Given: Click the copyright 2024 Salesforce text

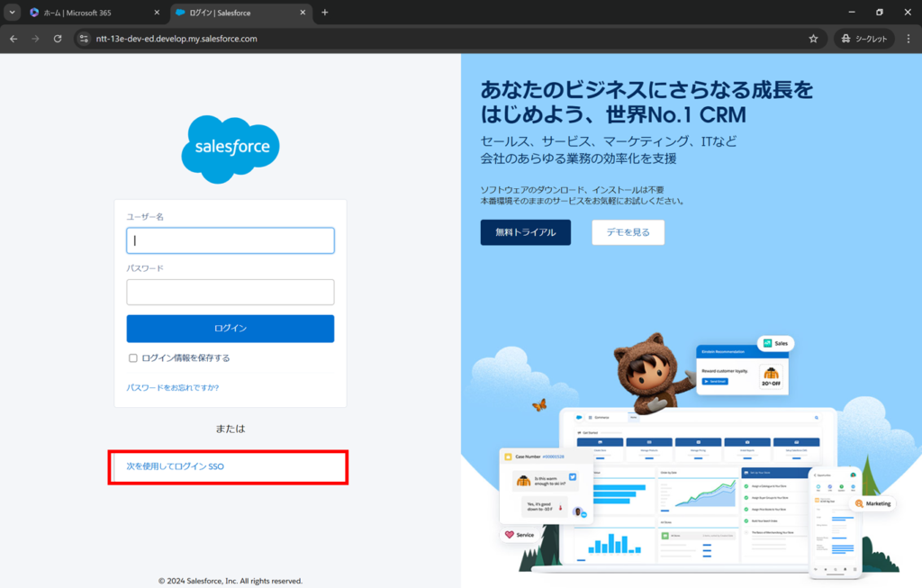Looking at the screenshot, I should point(230,581).
